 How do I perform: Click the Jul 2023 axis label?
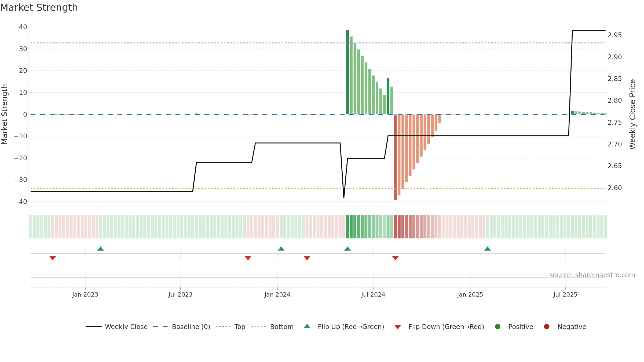180,294
